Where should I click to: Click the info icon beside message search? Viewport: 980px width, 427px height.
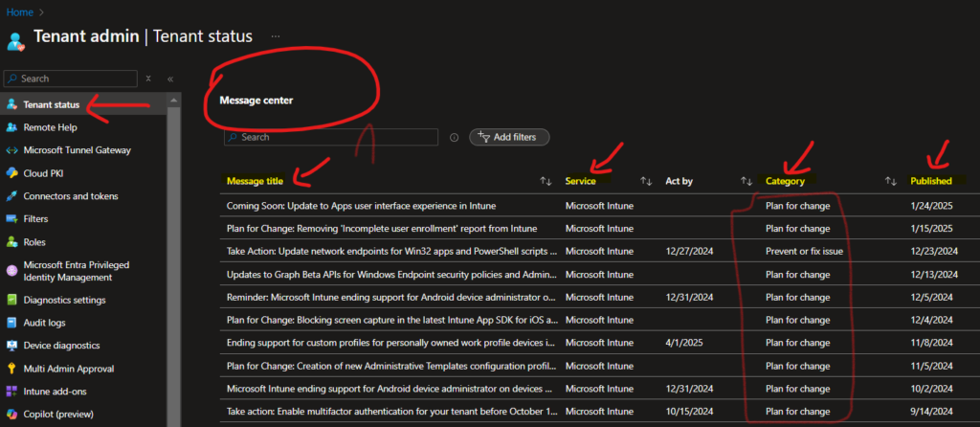455,138
